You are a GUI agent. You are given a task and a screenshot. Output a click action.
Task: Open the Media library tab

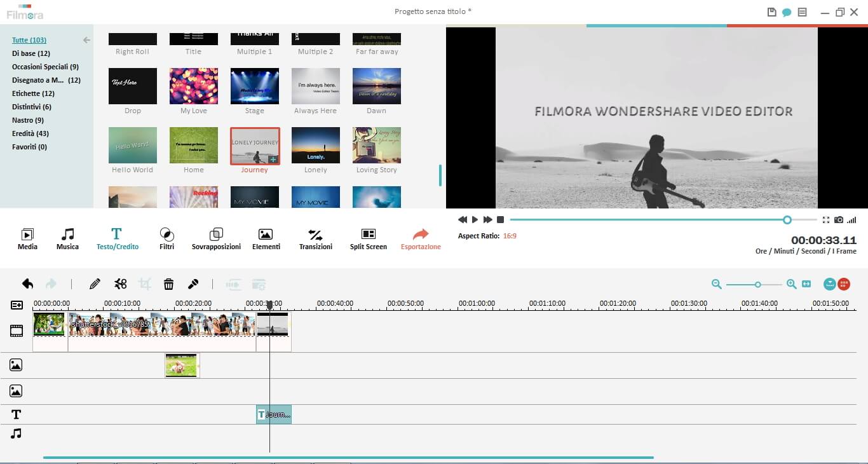tap(27, 239)
